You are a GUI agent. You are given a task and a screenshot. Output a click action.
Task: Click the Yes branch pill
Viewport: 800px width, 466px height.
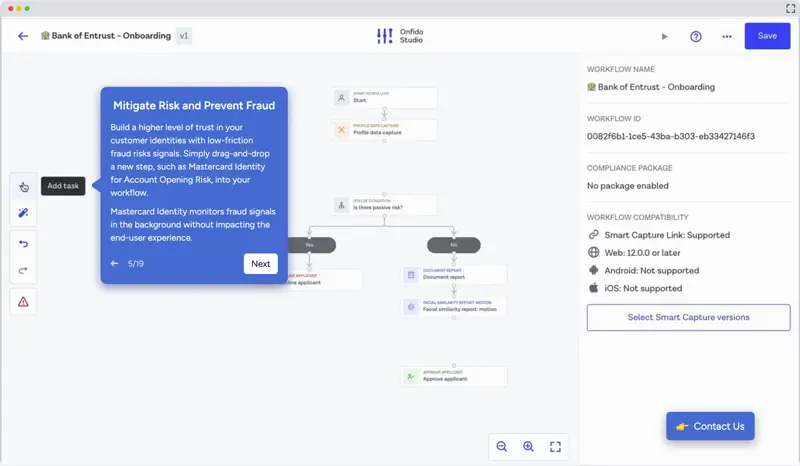coord(310,245)
